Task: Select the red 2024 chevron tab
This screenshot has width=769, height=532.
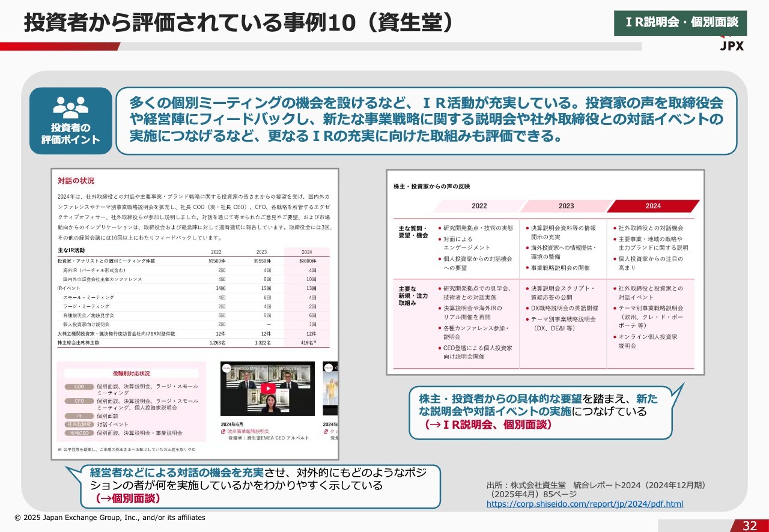Action: [653, 206]
